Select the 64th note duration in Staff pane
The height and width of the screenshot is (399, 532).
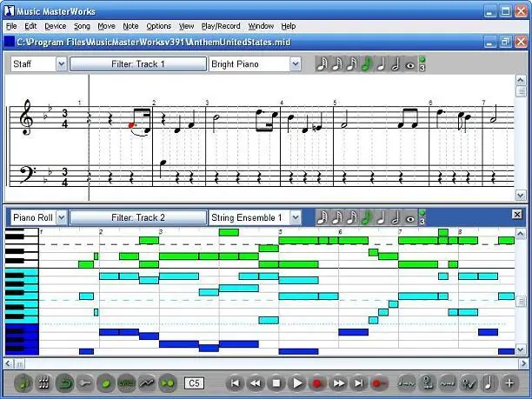pos(322,63)
